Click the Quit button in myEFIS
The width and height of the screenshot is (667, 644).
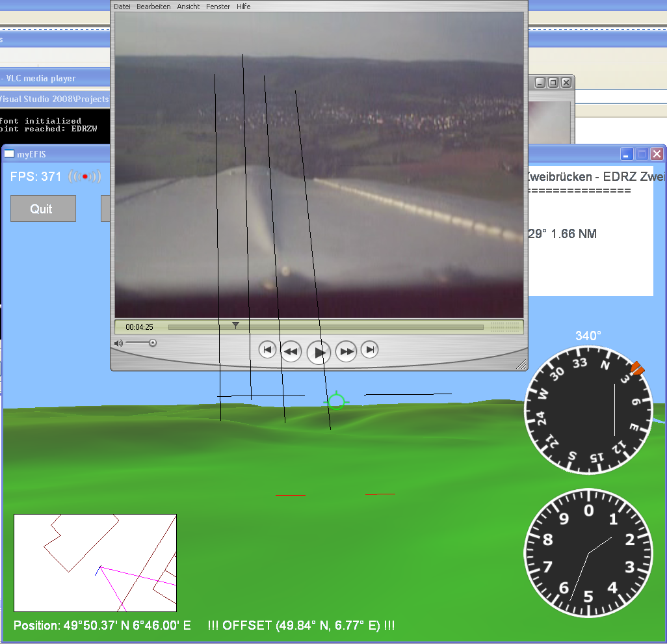point(43,209)
